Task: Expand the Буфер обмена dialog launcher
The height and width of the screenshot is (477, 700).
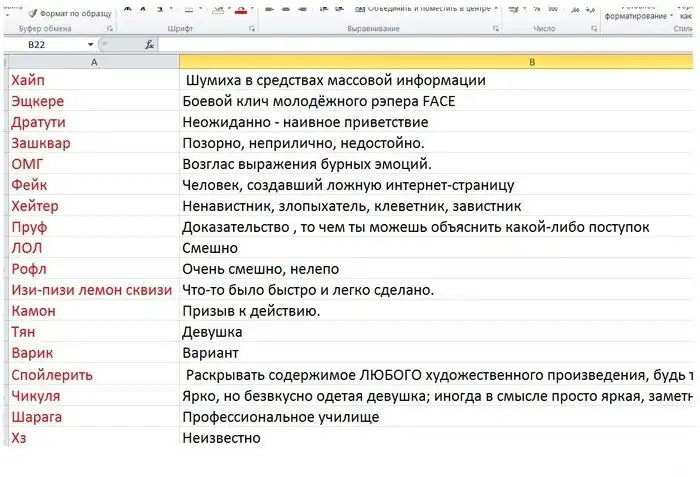Action: pos(108,29)
